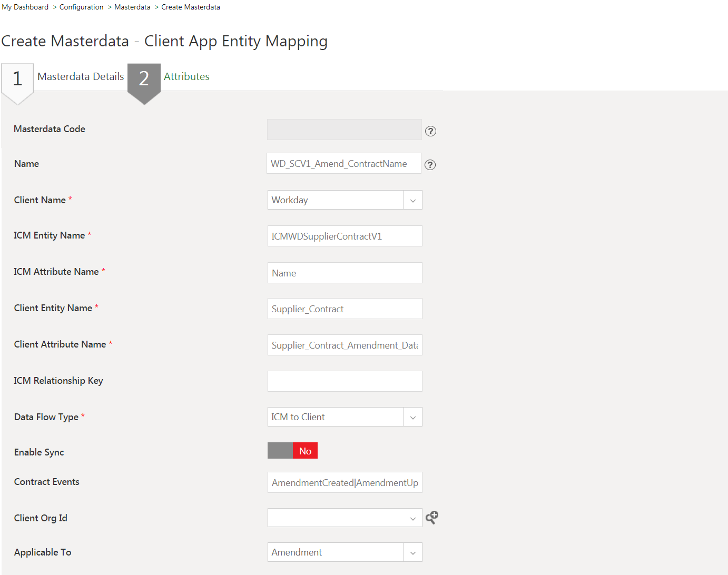The height and width of the screenshot is (575, 728).
Task: Click help icon next to Masterdata Code
Action: 430,131
